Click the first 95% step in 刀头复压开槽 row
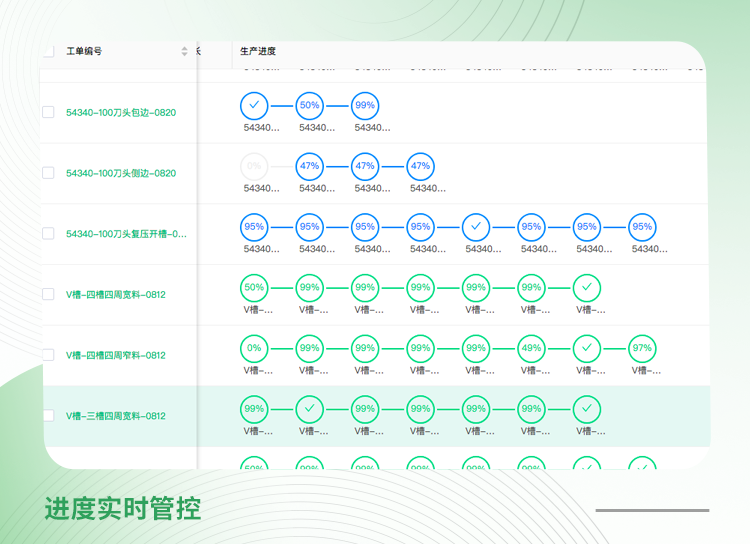 coord(254,227)
